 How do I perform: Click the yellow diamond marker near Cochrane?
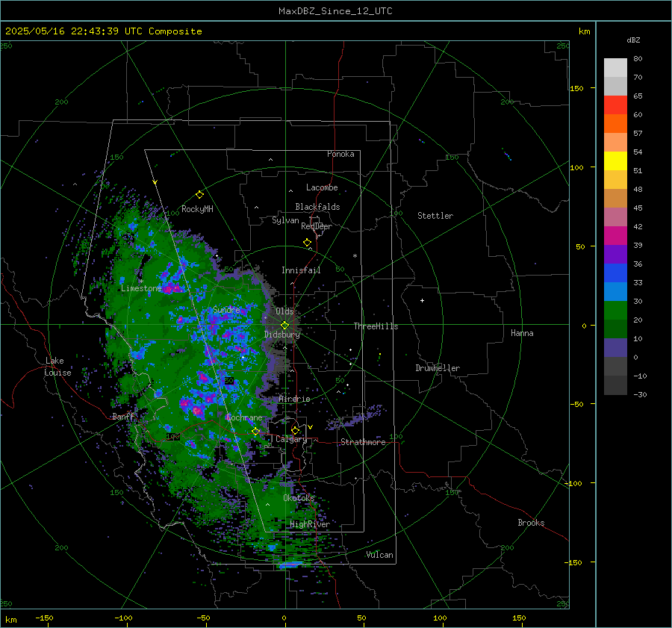pos(256,432)
